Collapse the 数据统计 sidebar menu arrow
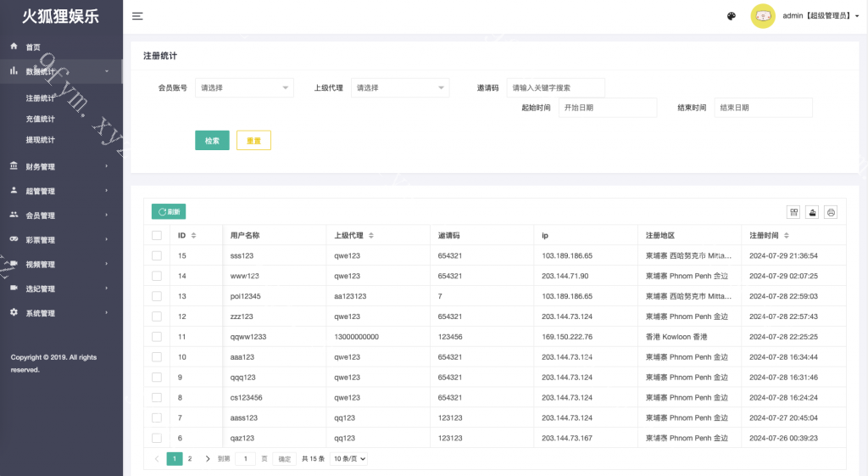Image resolution: width=868 pixels, height=476 pixels. (107, 71)
